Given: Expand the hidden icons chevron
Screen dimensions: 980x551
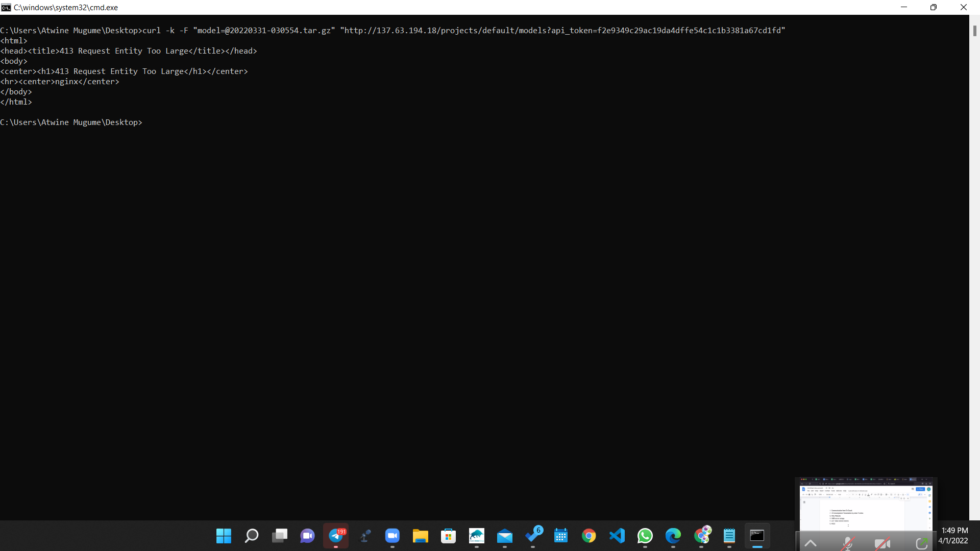Looking at the screenshot, I should point(811,543).
